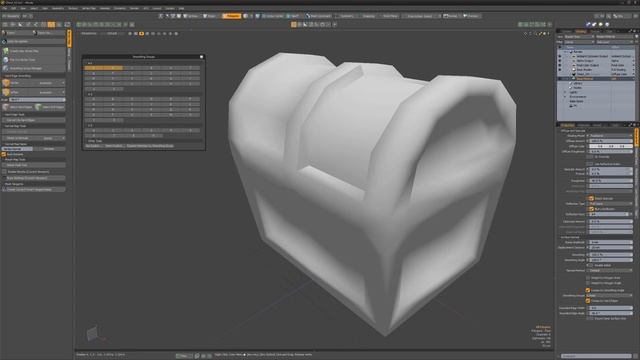Open the Add Layer dropdown

click(614, 42)
